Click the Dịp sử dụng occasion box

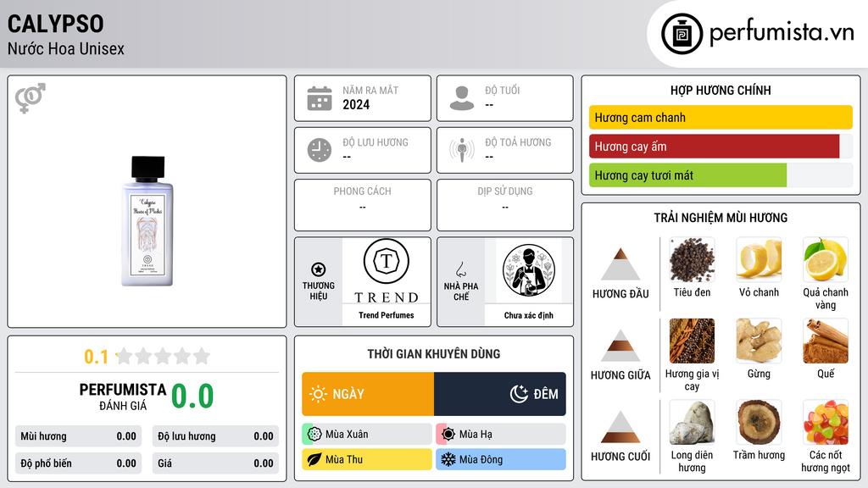click(505, 205)
